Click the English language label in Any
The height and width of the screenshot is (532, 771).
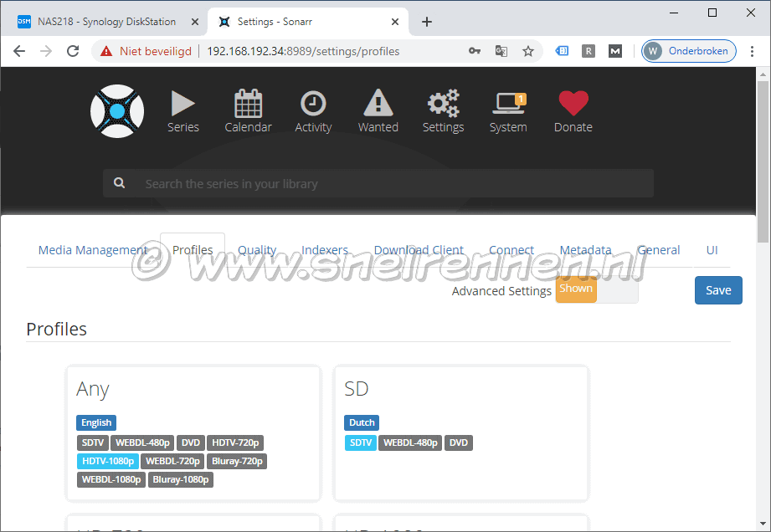pyautogui.click(x=96, y=422)
